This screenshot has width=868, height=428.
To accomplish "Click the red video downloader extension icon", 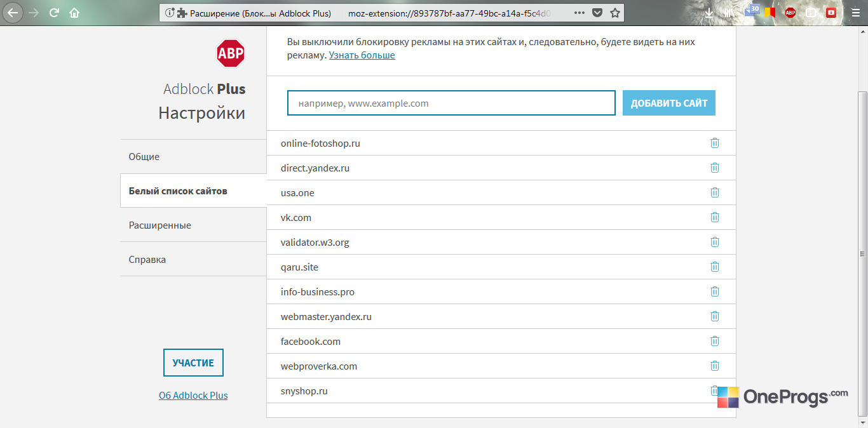I will 831,12.
